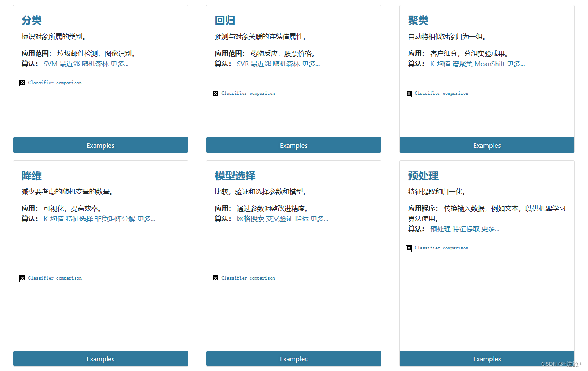Screen dimensions: 588x371
Task: Open the 模型选择 heading link
Action: pyautogui.click(x=235, y=176)
